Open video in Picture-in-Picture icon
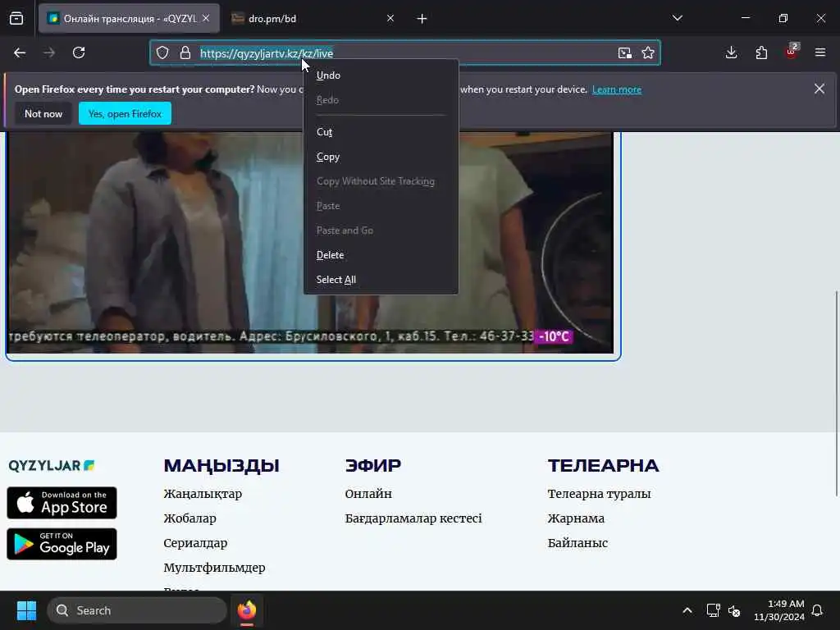This screenshot has width=840, height=630. pyautogui.click(x=624, y=52)
